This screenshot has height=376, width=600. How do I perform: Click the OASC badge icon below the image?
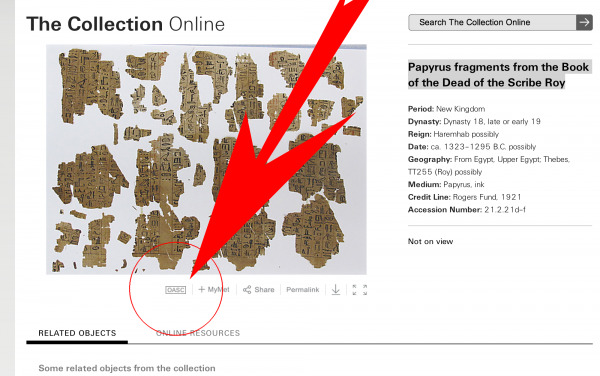pyautogui.click(x=176, y=290)
